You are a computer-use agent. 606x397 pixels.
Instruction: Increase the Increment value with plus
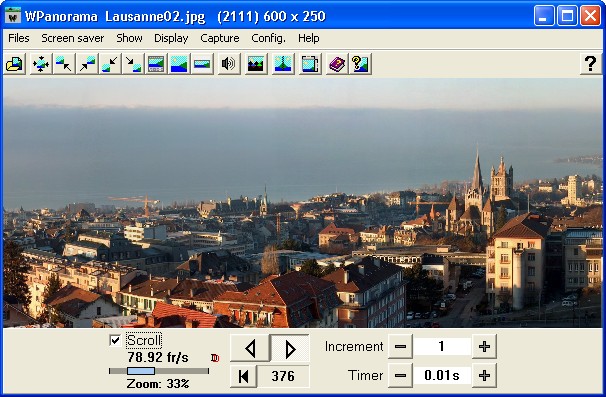[484, 346]
